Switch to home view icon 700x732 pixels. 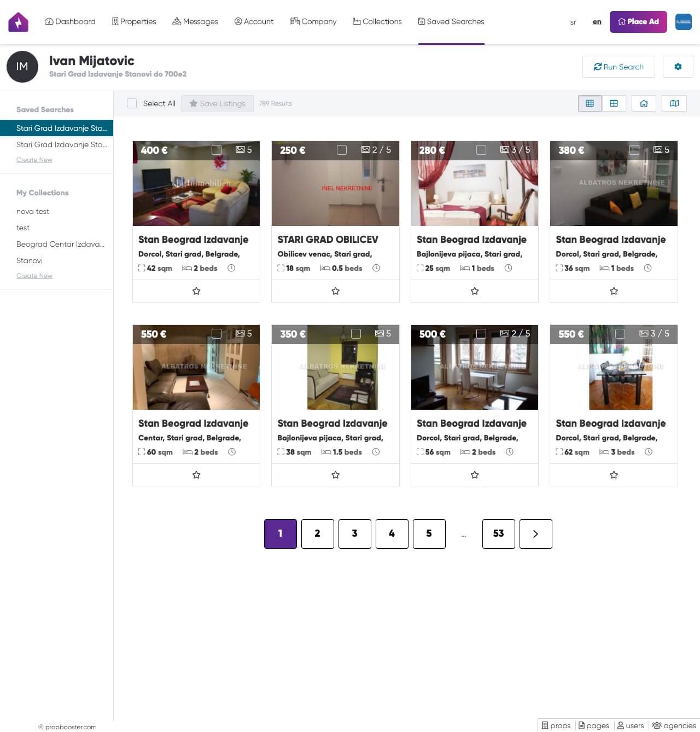644,103
